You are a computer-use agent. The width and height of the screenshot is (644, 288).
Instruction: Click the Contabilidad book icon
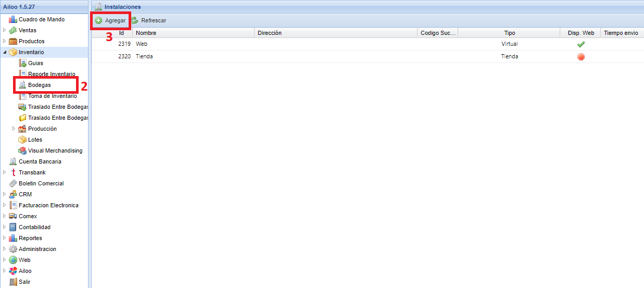13,227
